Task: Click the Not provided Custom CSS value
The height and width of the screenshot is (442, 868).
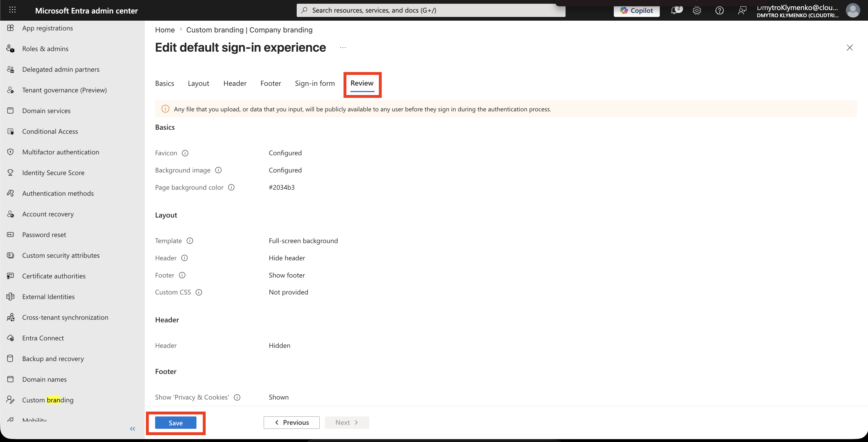Action: click(288, 292)
